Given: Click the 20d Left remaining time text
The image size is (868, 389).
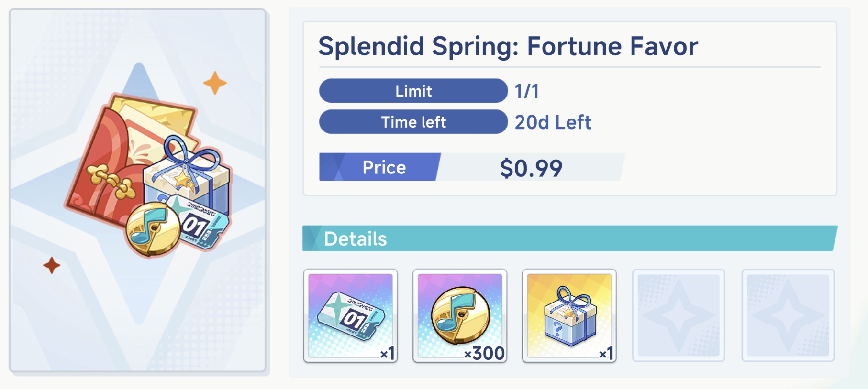Looking at the screenshot, I should point(553,122).
